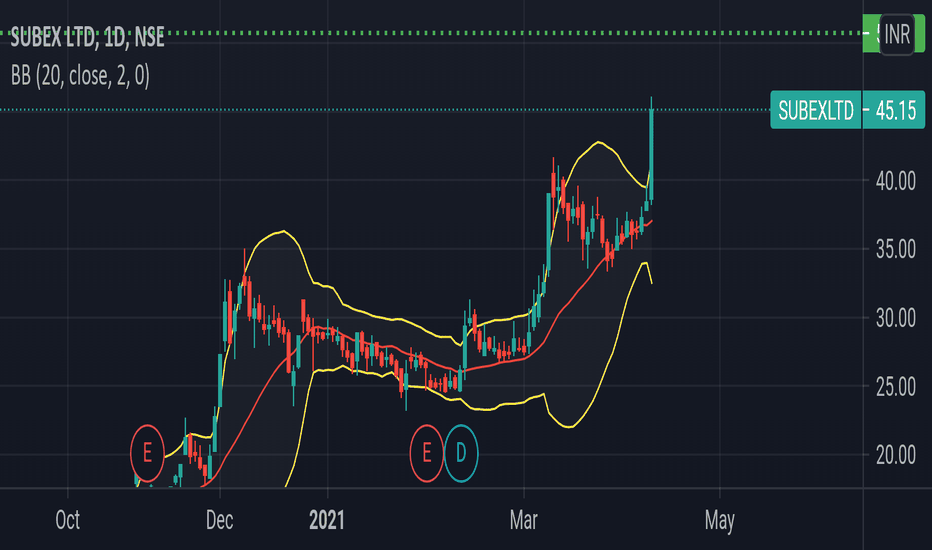
Task: Click the blue D dividend marker
Action: point(461,453)
